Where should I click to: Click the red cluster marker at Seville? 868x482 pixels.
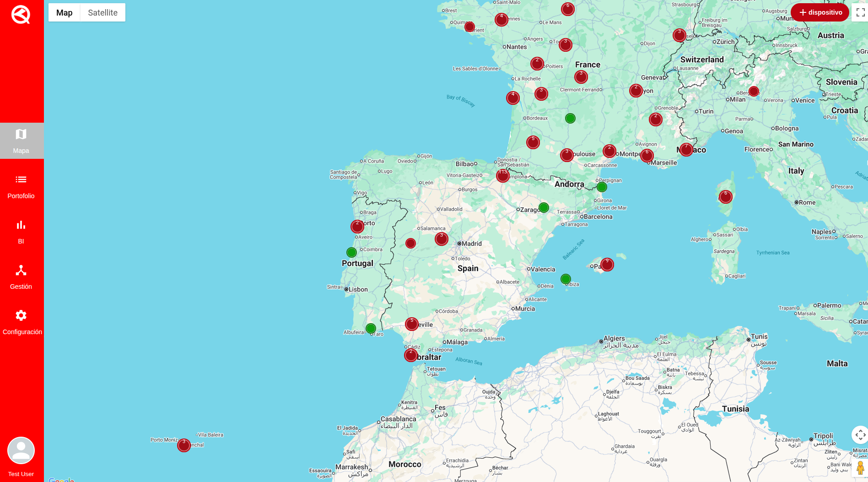coord(412,324)
